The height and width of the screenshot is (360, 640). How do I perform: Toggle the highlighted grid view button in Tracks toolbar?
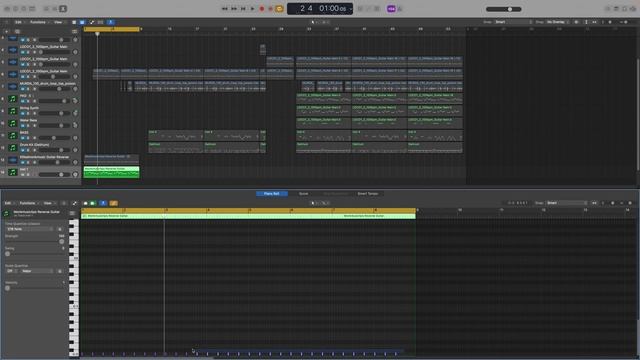[x=82, y=22]
